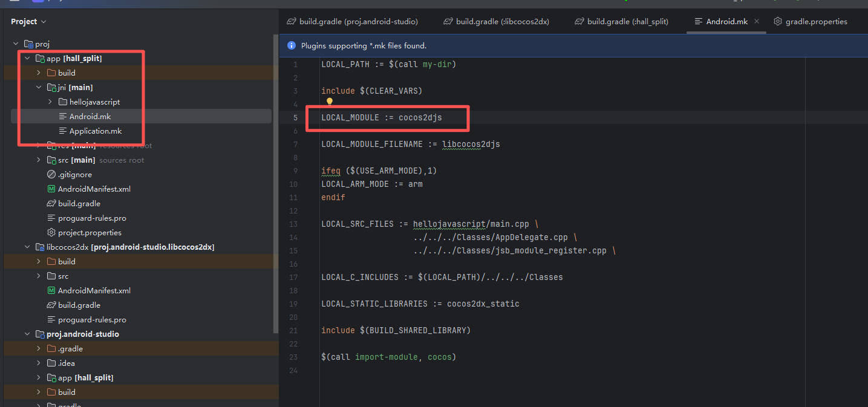Select Android.mk in the project tree
The image size is (868, 407).
coord(90,117)
